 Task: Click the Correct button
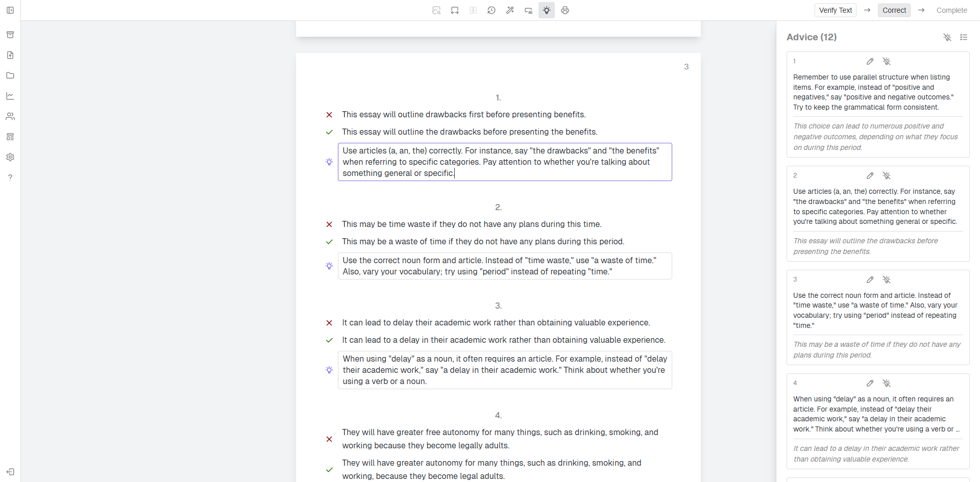tap(894, 10)
